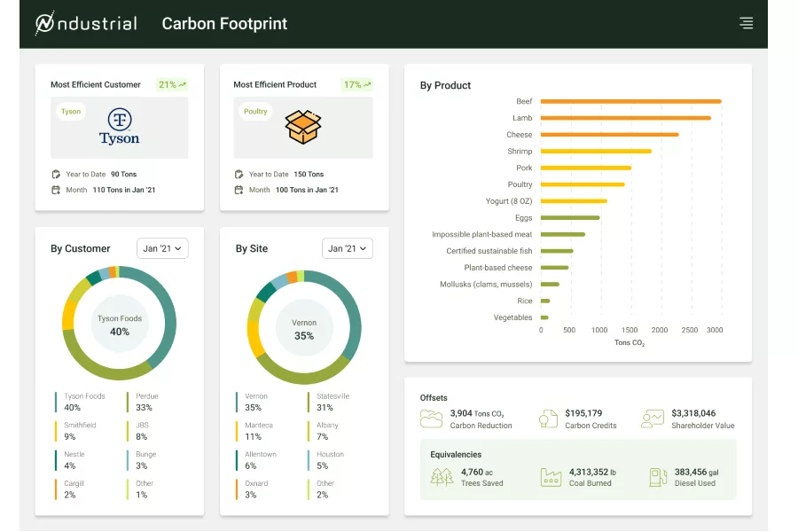Click the Carbon Reduction cloud icon
This screenshot has height=532, width=798.
[432, 419]
